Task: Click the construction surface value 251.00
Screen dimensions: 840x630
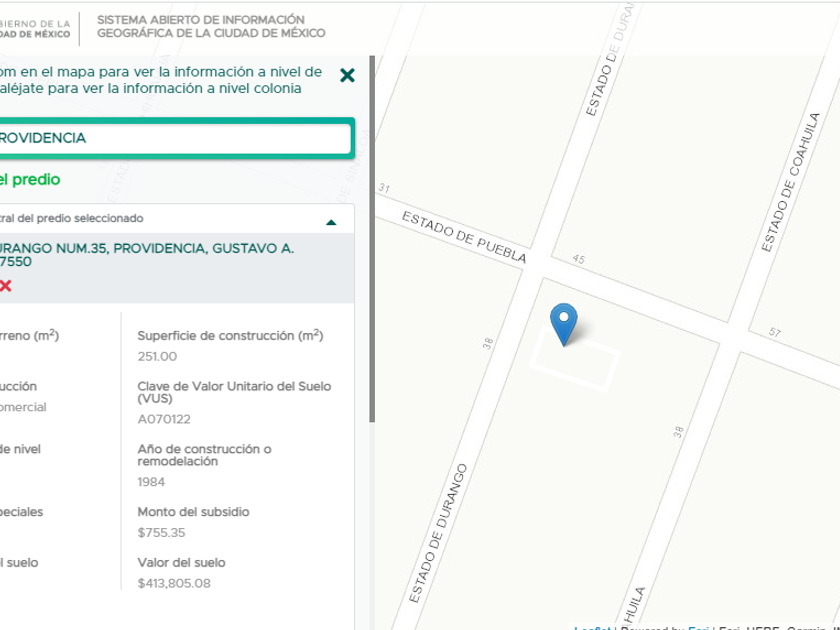Action: point(157,356)
